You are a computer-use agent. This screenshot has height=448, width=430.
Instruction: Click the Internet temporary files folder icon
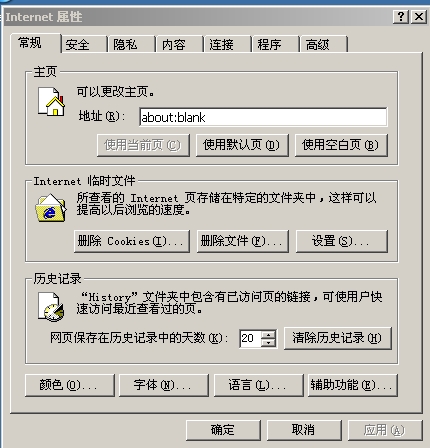pyautogui.click(x=51, y=208)
